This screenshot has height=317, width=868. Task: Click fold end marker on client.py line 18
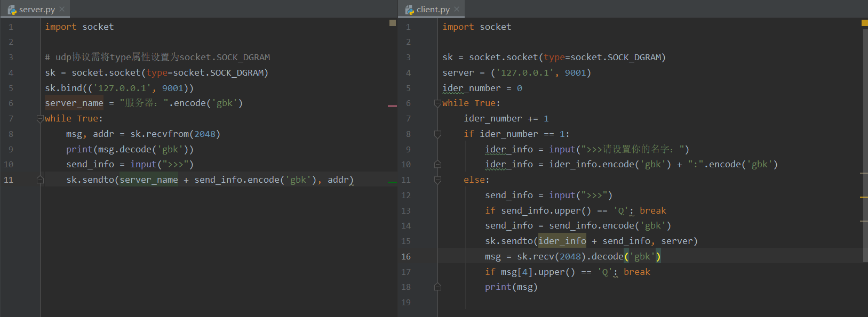point(437,287)
